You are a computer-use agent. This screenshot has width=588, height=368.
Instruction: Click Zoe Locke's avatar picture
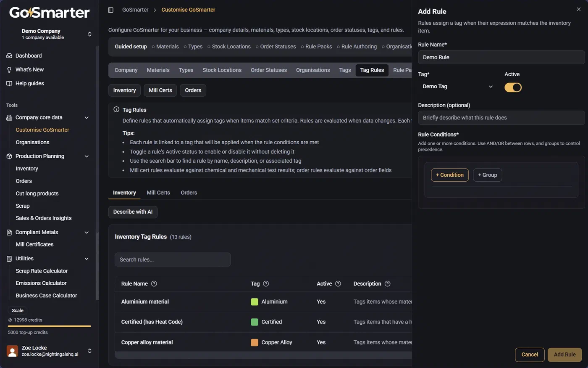pos(13,351)
